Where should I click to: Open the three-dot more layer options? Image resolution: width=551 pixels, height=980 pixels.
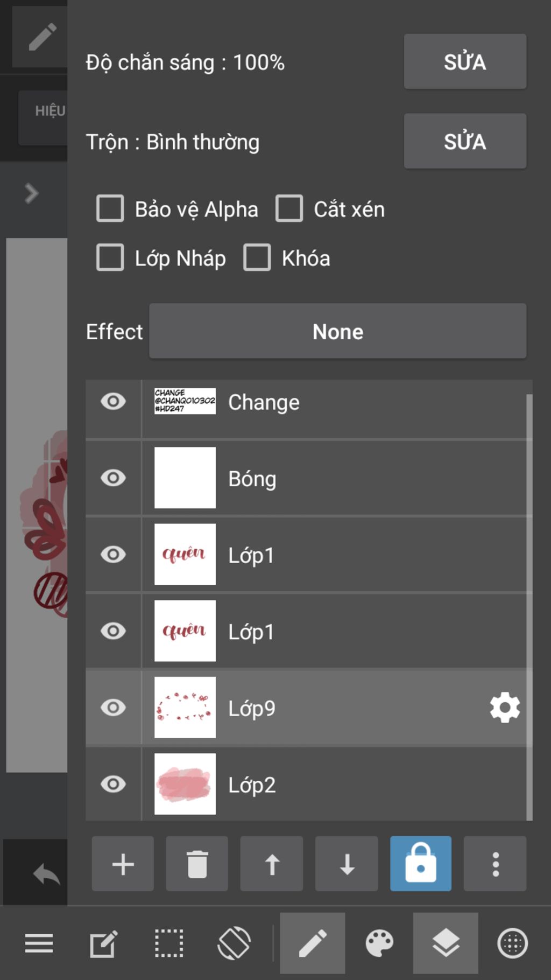pos(495,864)
